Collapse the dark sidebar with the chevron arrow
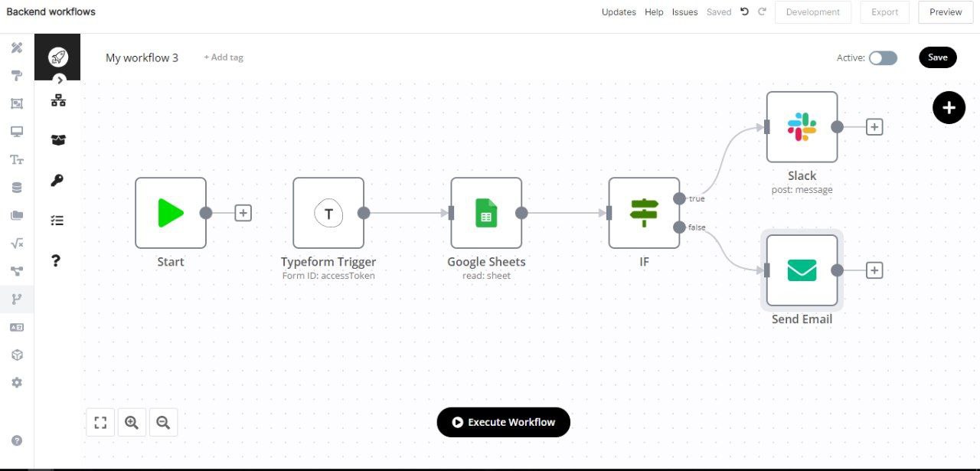This screenshot has width=980, height=471. coord(59,79)
